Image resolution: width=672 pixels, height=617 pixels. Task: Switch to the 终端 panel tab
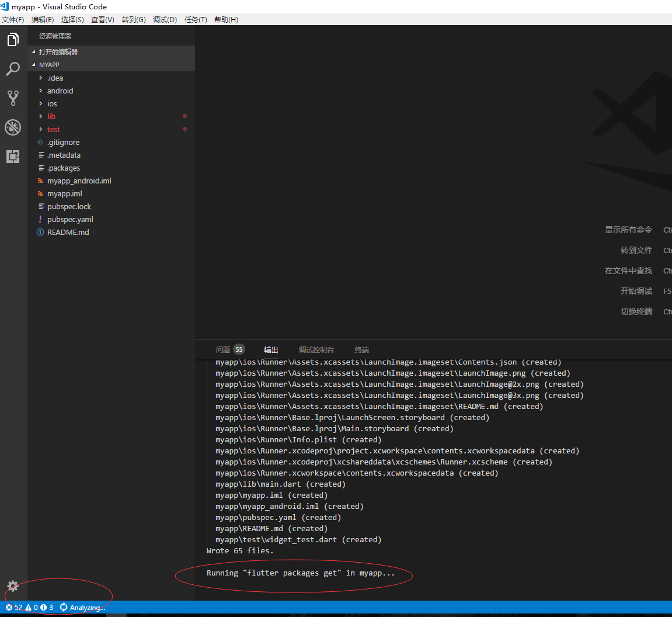pyautogui.click(x=362, y=349)
